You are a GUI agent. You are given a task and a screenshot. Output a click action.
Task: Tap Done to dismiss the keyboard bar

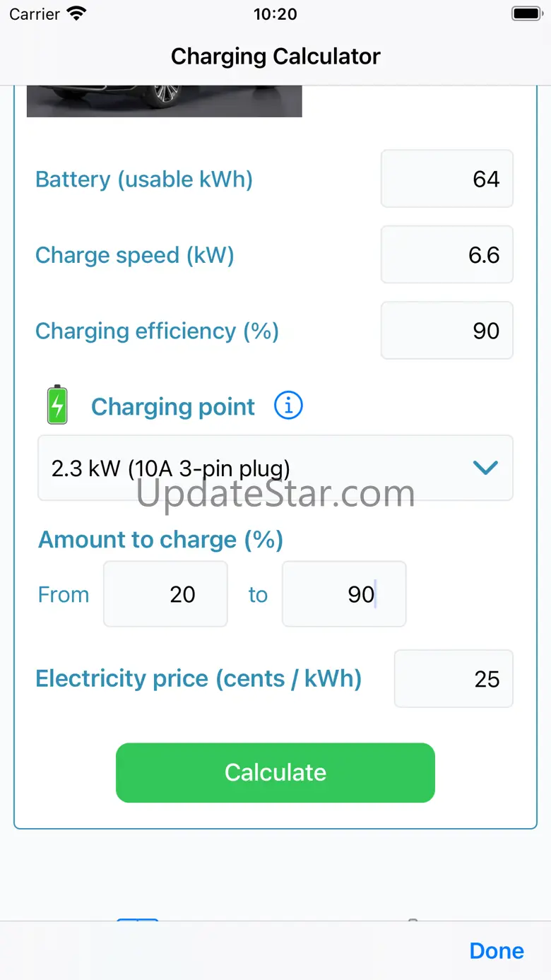point(496,951)
